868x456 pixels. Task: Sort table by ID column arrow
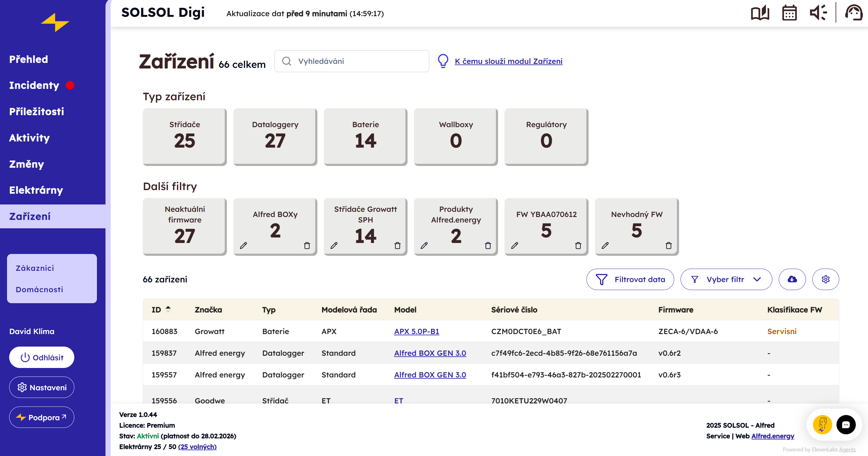click(168, 309)
